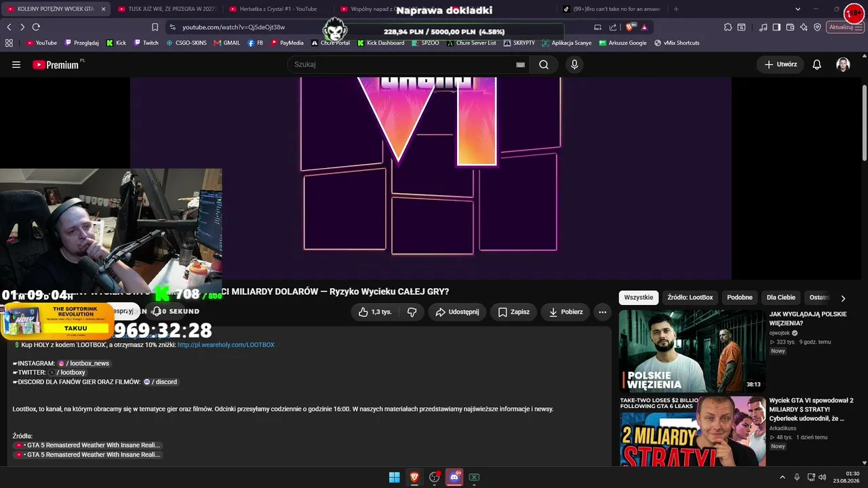The image size is (868, 488).
Task: Show hidden system tray icons chevron
Action: 782,477
